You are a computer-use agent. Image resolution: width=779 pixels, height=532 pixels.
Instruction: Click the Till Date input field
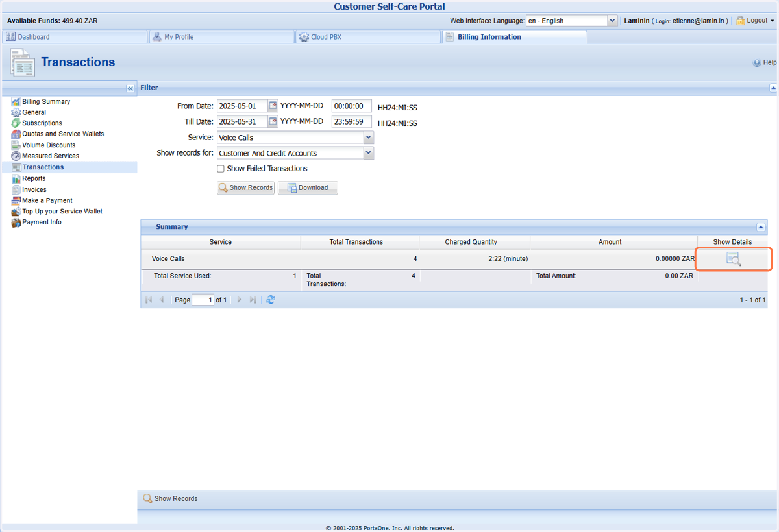pyautogui.click(x=243, y=121)
